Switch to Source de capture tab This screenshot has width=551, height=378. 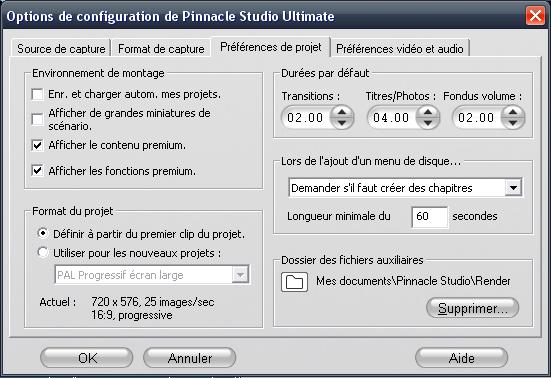pyautogui.click(x=61, y=48)
